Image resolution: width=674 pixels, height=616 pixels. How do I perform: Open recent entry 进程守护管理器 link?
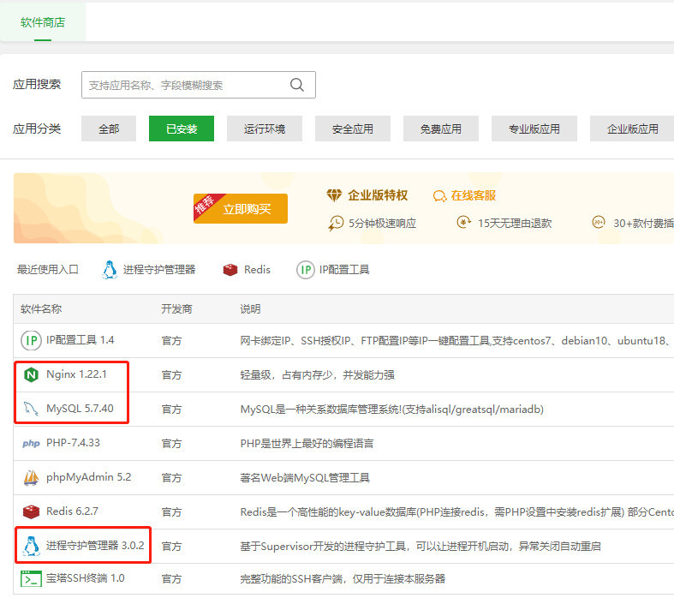click(159, 270)
